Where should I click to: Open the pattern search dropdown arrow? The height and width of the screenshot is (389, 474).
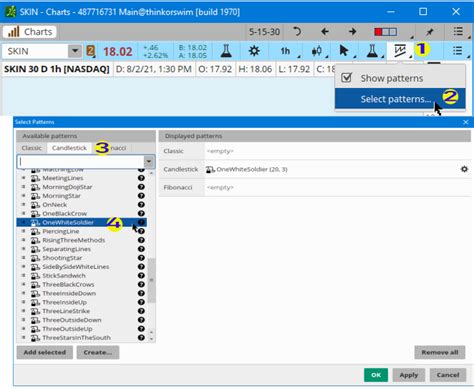pos(149,162)
